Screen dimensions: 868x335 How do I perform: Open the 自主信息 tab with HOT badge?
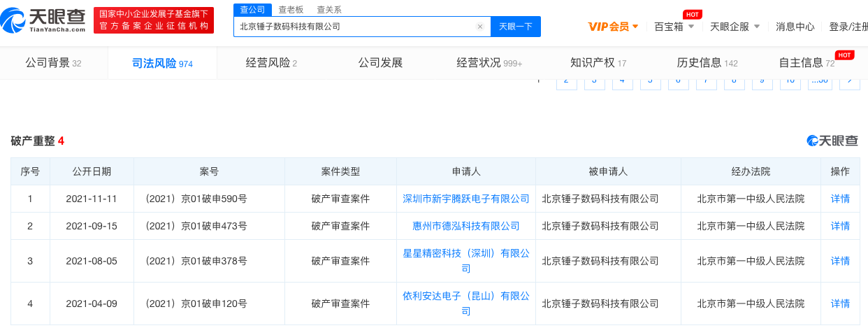pos(806,63)
